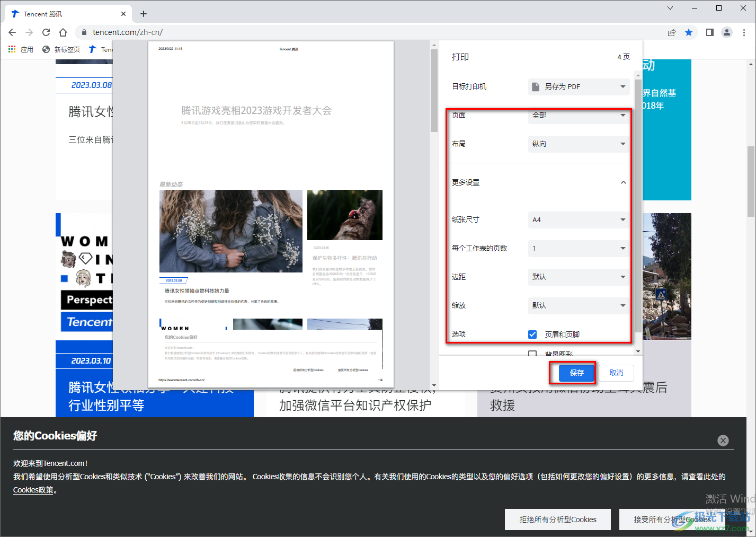
Task: Collapse the 更多设置 section
Action: (x=624, y=182)
